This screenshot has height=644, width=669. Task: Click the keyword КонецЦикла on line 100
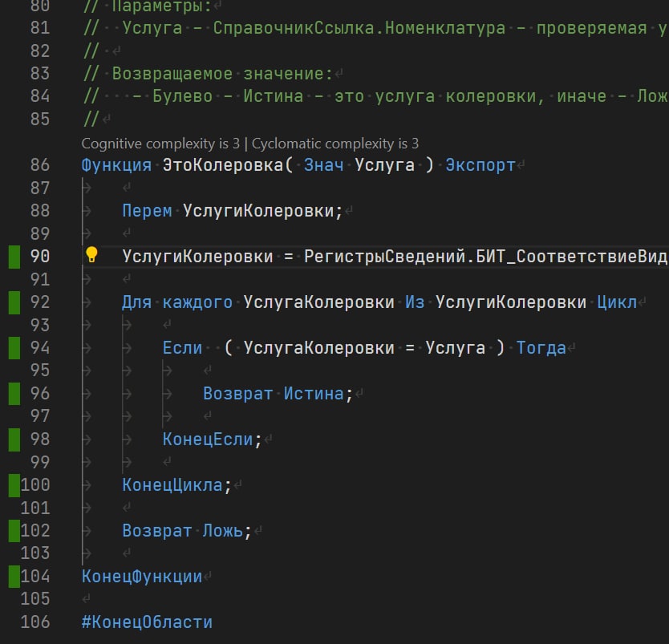tap(172, 485)
